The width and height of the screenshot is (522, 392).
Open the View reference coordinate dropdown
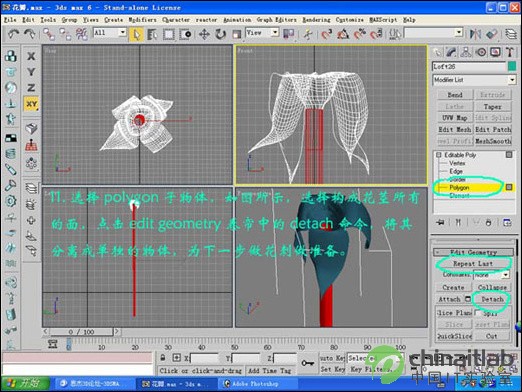[x=262, y=33]
